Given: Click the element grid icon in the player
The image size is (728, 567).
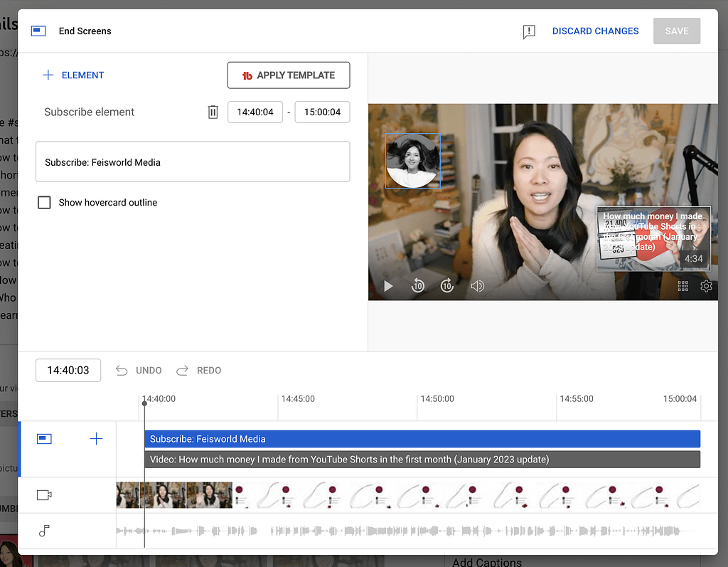Looking at the screenshot, I should 683,285.
